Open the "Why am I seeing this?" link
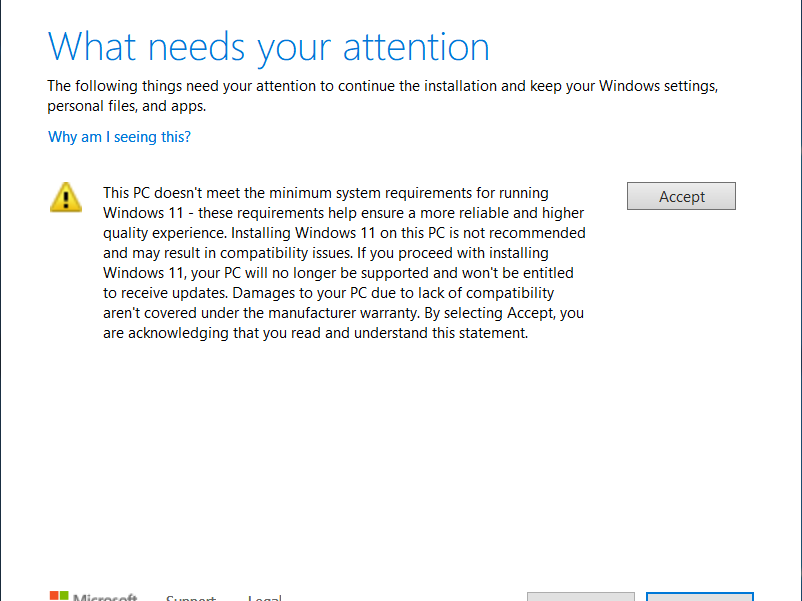802x601 pixels. 119,137
